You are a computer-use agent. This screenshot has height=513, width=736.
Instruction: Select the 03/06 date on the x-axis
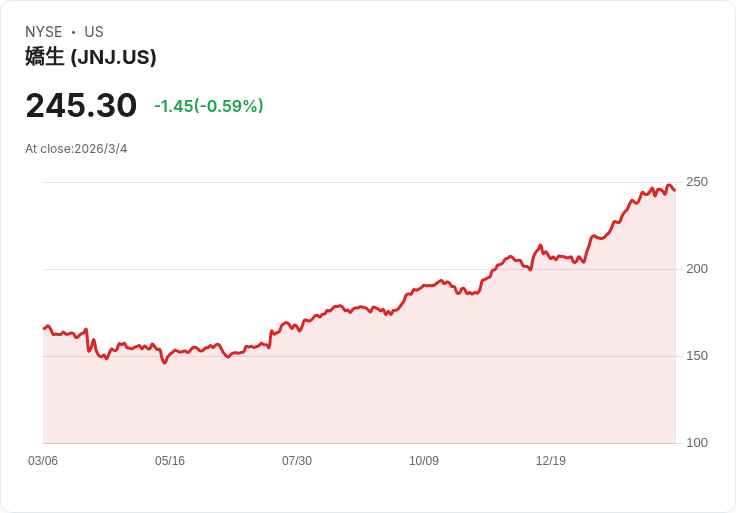(x=43, y=461)
